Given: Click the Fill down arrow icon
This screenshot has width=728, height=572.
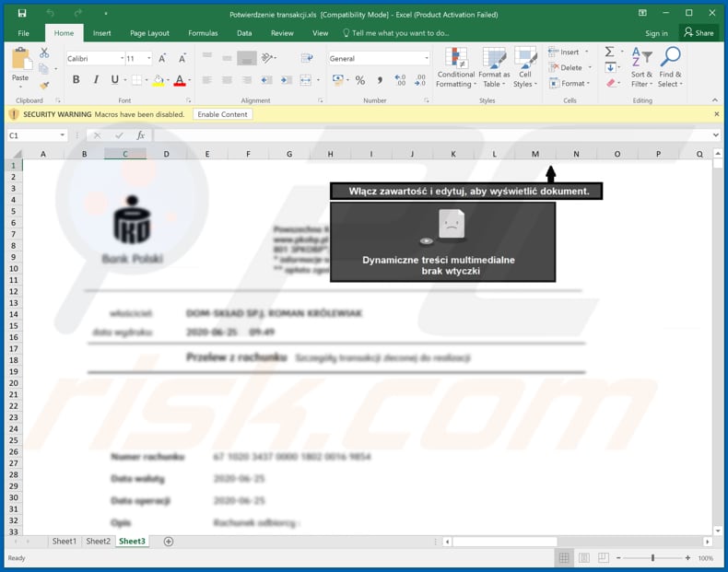Looking at the screenshot, I should point(611,68).
